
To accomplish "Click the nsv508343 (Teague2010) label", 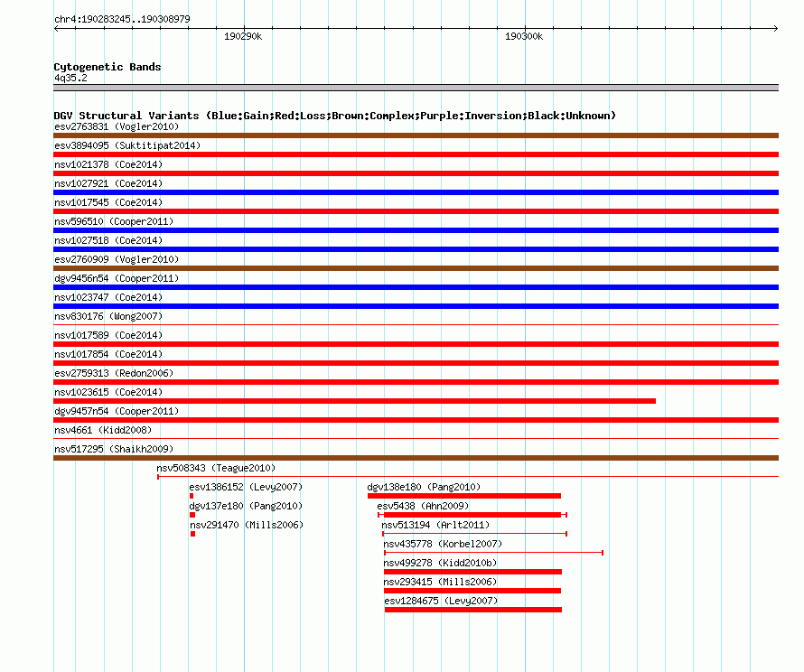I will click(x=216, y=468).
